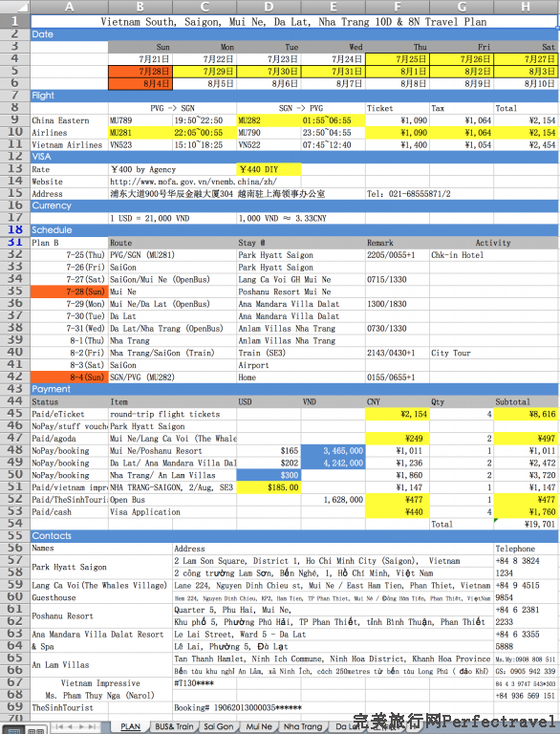560x734 pixels.
Task: Switch to the Mui Ne sheet tab
Action: click(259, 726)
